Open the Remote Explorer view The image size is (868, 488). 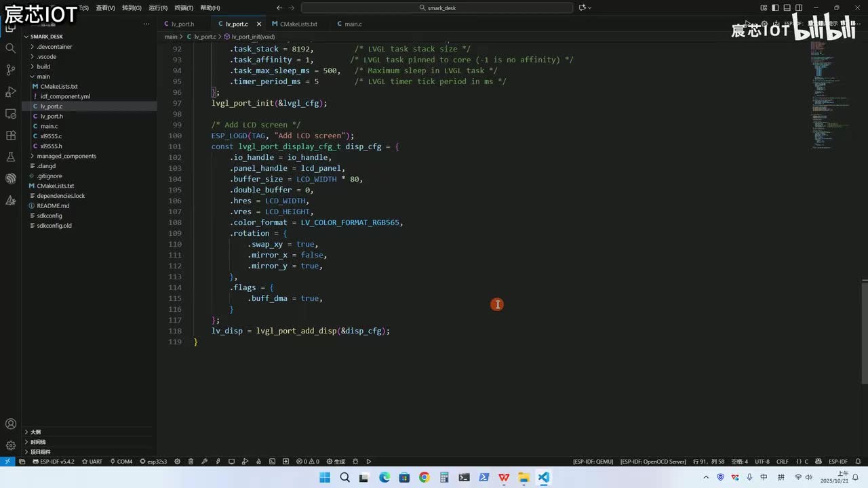10,113
